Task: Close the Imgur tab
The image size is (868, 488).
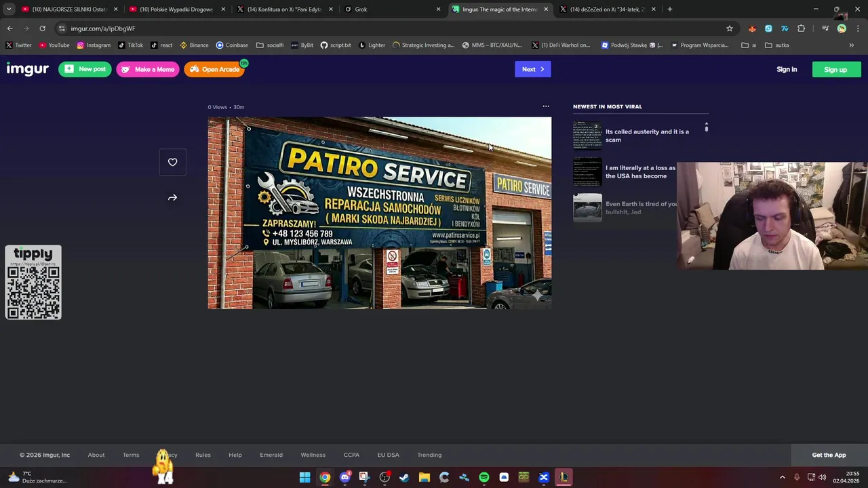Action: pyautogui.click(x=546, y=9)
